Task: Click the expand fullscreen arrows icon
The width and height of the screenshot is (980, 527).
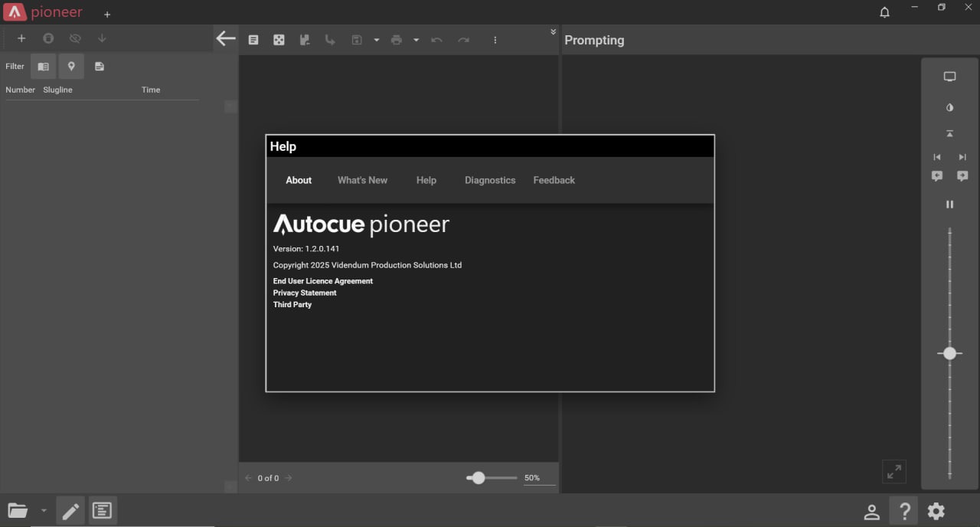Action: [894, 472]
